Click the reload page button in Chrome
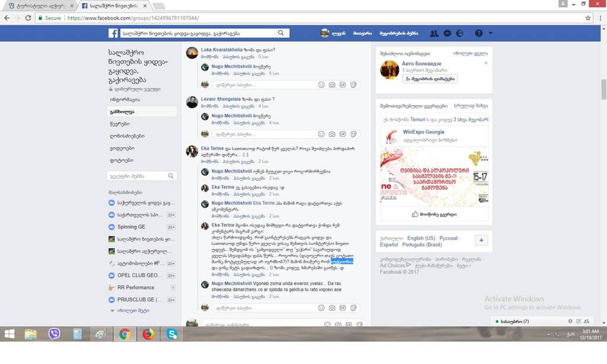607x364 pixels. pyautogui.click(x=28, y=18)
